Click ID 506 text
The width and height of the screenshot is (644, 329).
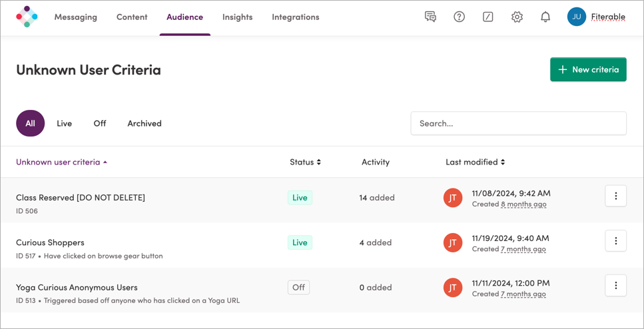point(27,211)
